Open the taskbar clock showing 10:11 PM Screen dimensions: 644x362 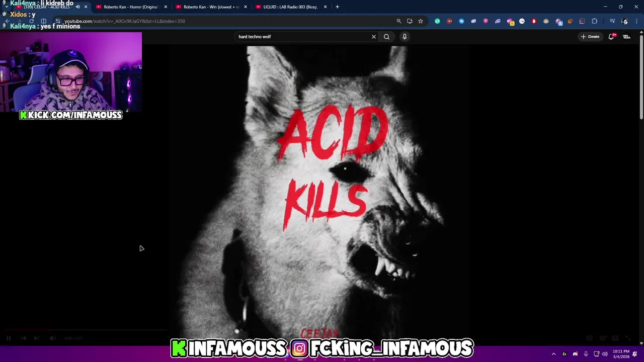point(621,354)
